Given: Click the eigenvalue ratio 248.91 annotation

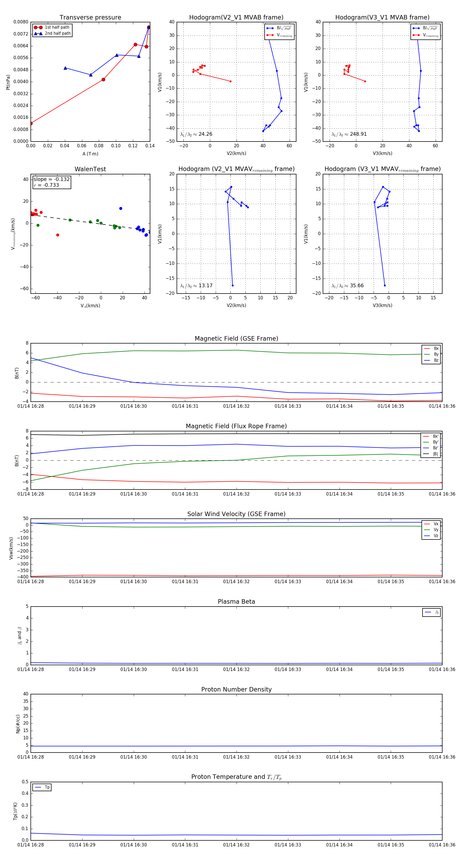Looking at the screenshot, I should [349, 134].
